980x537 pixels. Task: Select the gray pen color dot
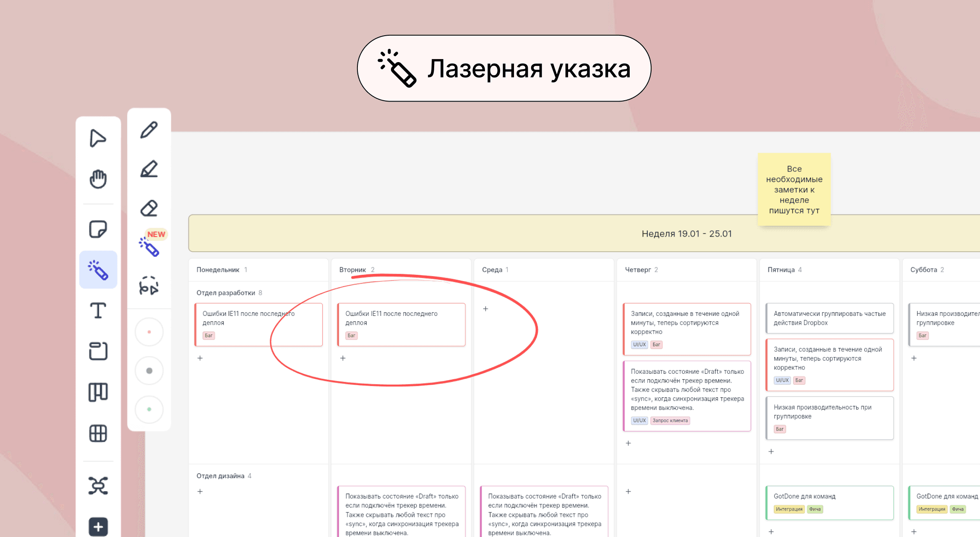pos(149,370)
